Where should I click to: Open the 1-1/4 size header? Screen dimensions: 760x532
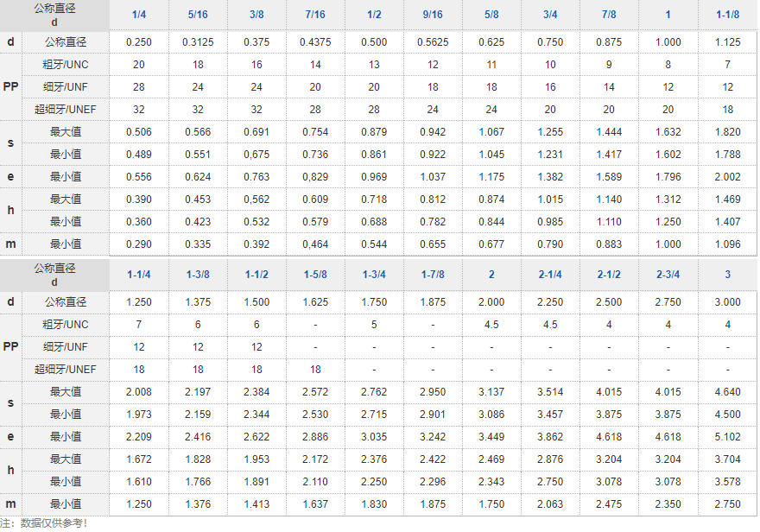[139, 275]
